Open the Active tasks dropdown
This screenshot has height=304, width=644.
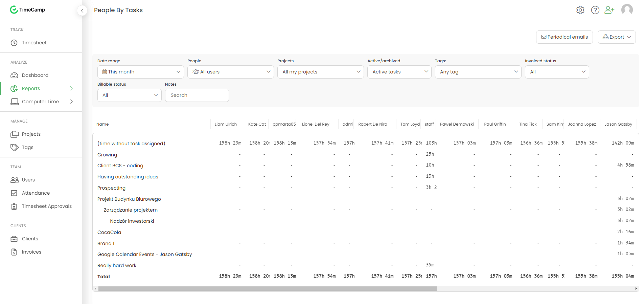click(x=399, y=72)
